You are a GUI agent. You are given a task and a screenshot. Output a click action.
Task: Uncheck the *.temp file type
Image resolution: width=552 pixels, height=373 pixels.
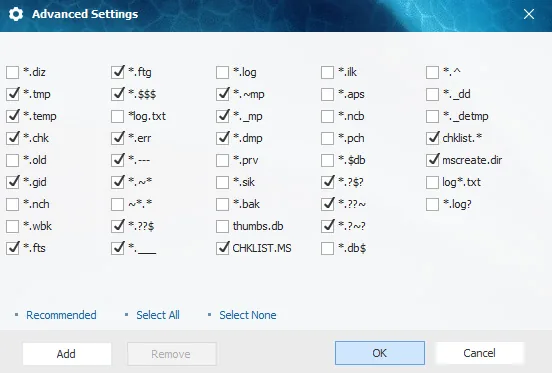coord(13,116)
